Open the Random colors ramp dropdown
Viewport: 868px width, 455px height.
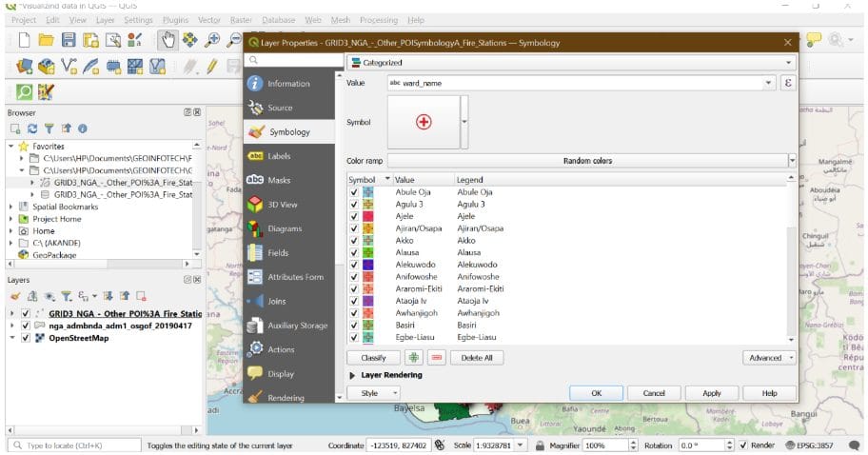(x=792, y=161)
